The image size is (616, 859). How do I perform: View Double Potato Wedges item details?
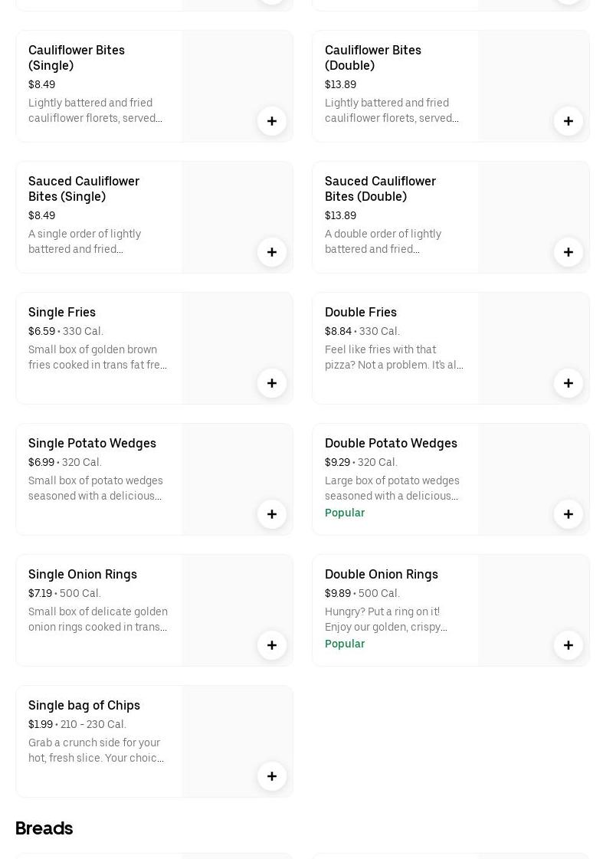coord(391,443)
